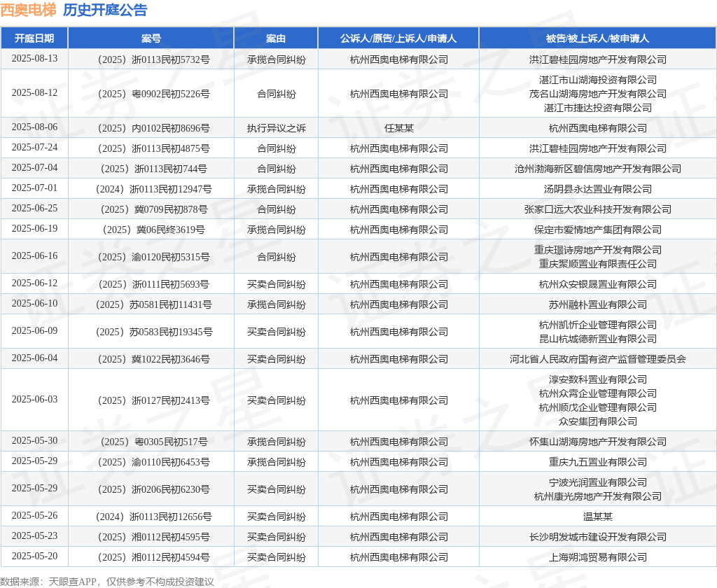Click case number (2025)湘0112民初4594号

(153, 557)
